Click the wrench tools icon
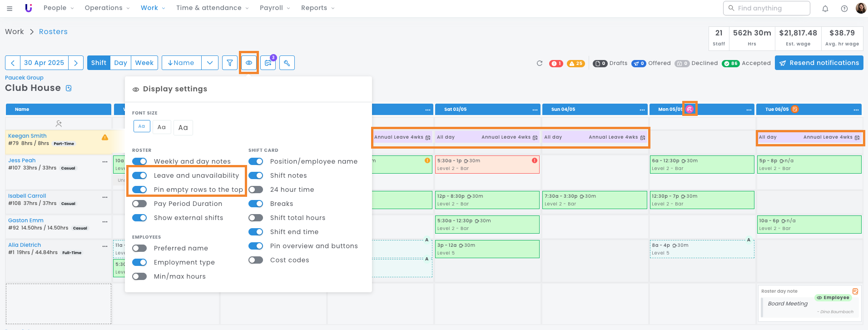 pyautogui.click(x=287, y=63)
